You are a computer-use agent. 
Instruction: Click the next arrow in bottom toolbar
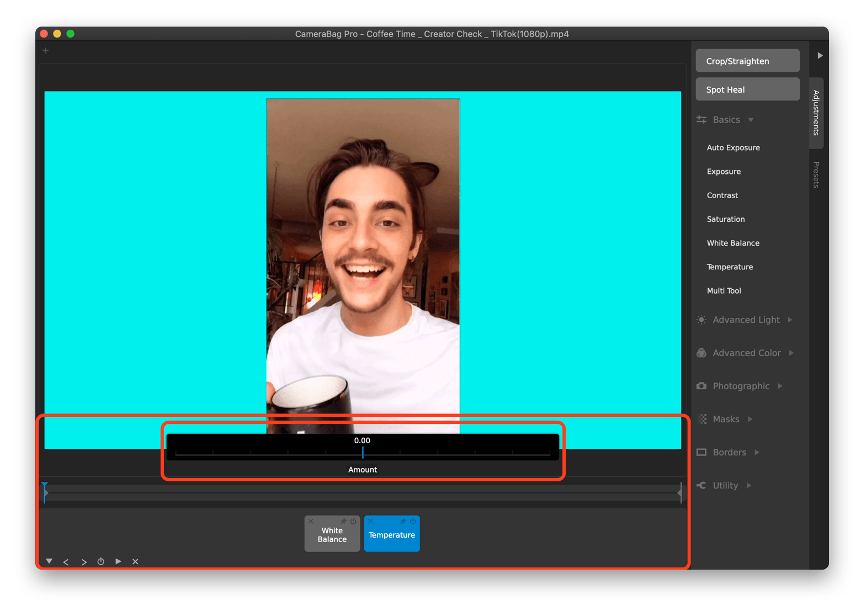(84, 562)
